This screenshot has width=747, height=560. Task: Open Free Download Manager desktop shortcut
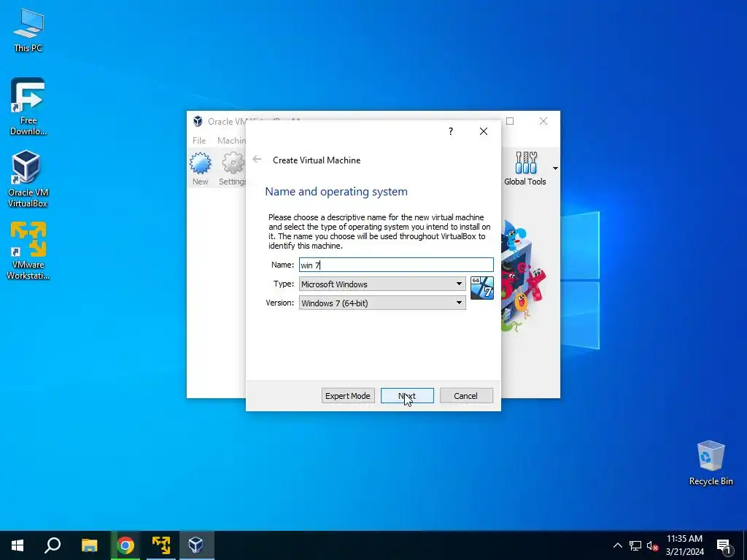tap(28, 106)
